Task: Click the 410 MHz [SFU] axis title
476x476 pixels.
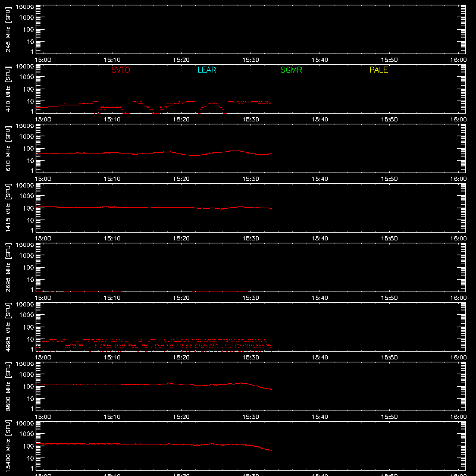Action: click(x=8, y=89)
